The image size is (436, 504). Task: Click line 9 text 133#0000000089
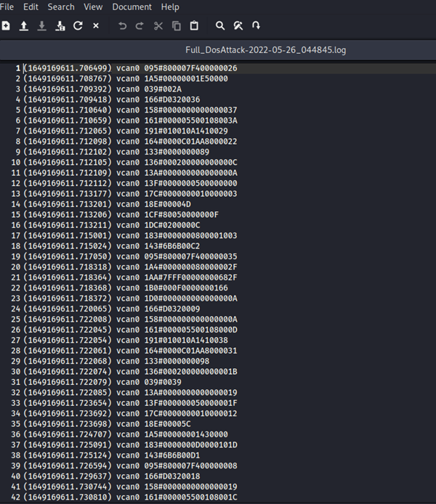[177, 152]
